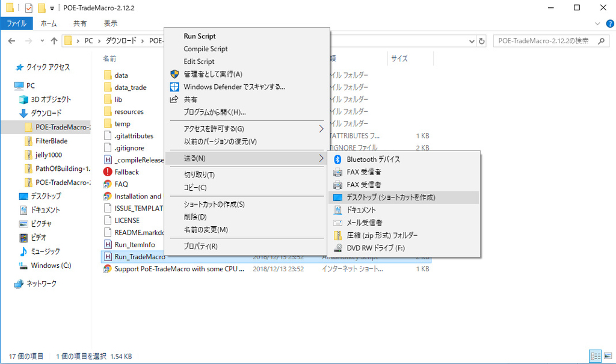The height and width of the screenshot is (364, 616).
Task: Select ダウンロード in navigation pane
Action: point(46,113)
